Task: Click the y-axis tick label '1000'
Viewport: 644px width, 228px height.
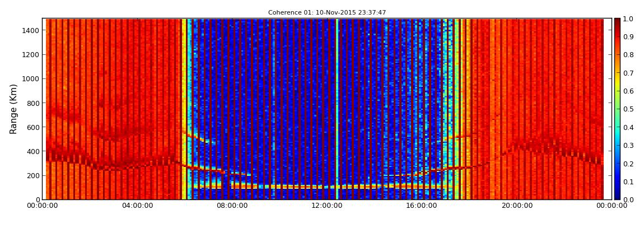Action: point(31,78)
